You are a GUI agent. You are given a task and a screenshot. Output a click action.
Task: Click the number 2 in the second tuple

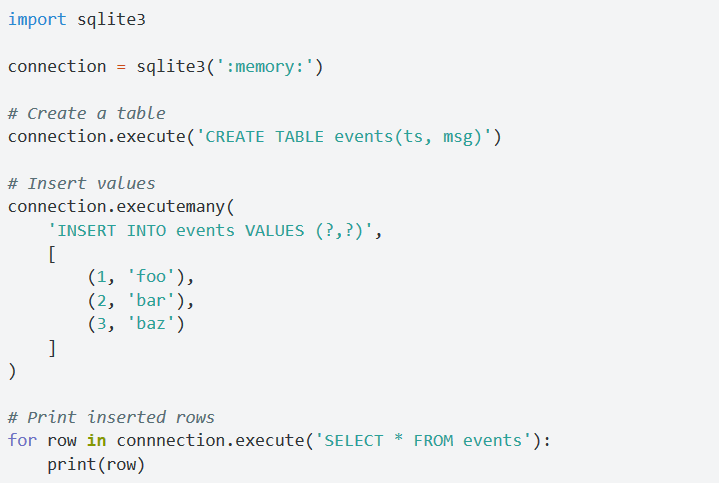pos(102,300)
